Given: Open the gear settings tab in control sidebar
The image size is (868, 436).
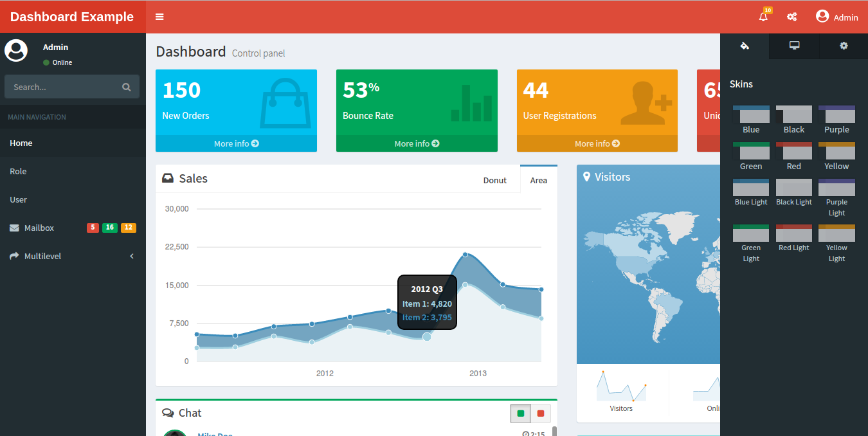Looking at the screenshot, I should (844, 46).
